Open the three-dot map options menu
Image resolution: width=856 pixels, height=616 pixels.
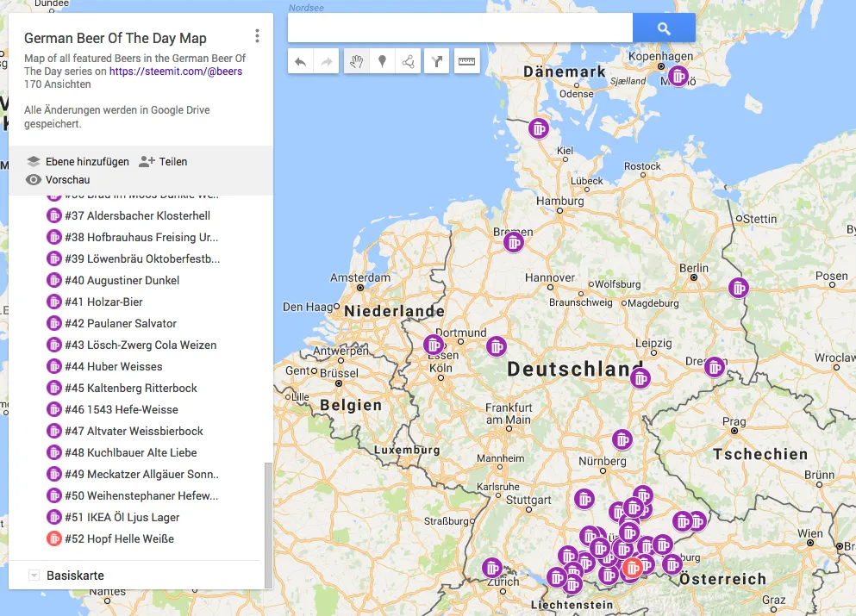(257, 36)
